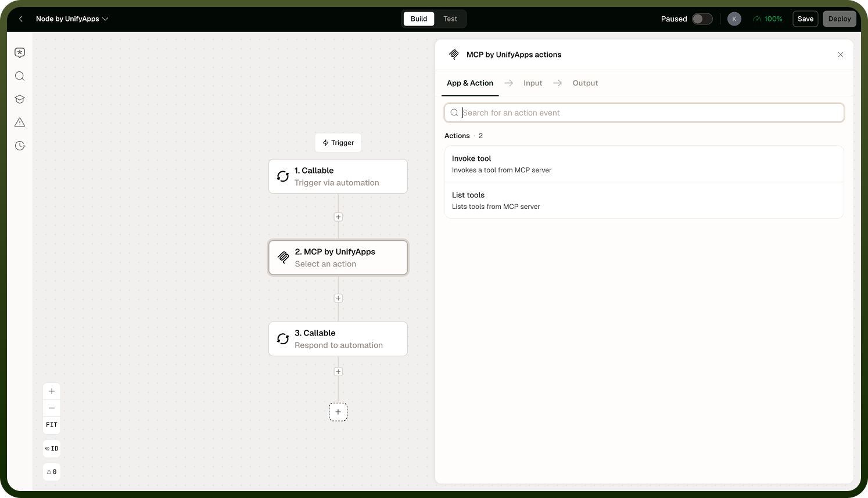The width and height of the screenshot is (868, 498).
Task: Click the "Respond to automation" subtitle
Action: [x=339, y=345]
